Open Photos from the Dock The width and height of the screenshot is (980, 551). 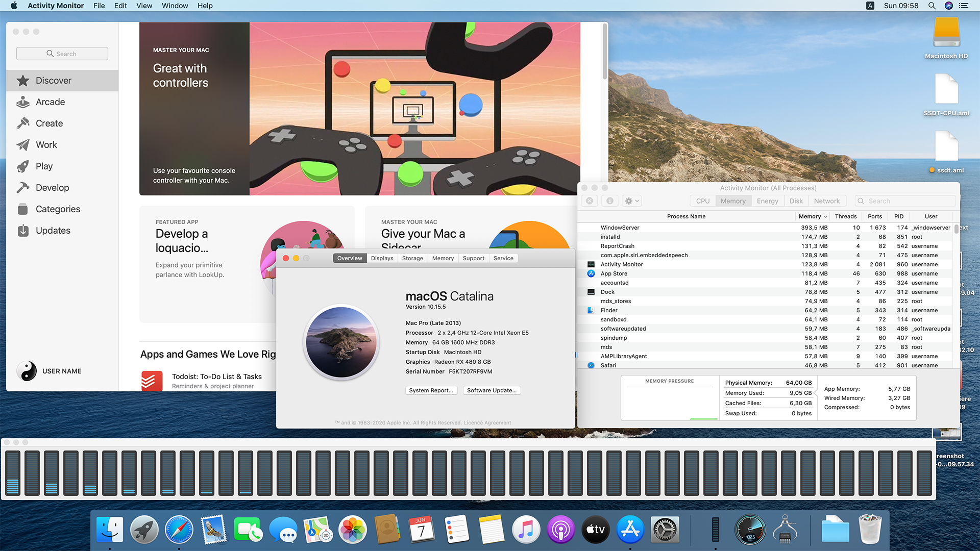tap(353, 530)
